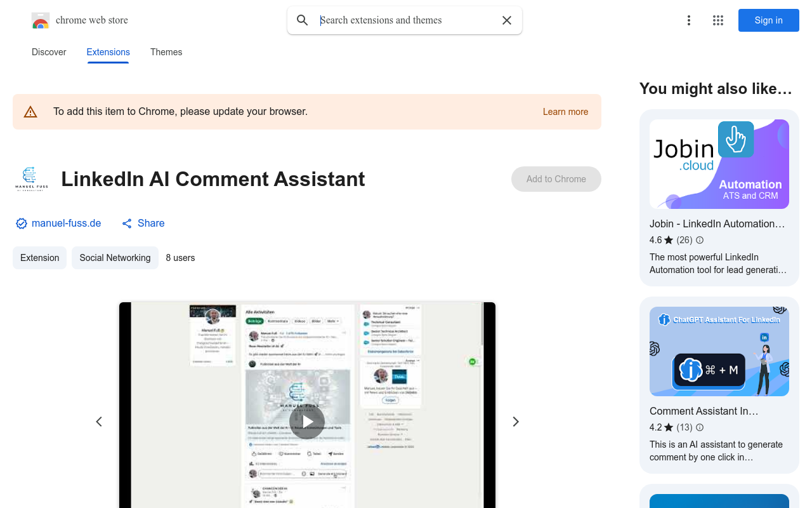The image size is (812, 508).
Task: Open Jobin - LinkedIn Automation title
Action: pos(717,224)
